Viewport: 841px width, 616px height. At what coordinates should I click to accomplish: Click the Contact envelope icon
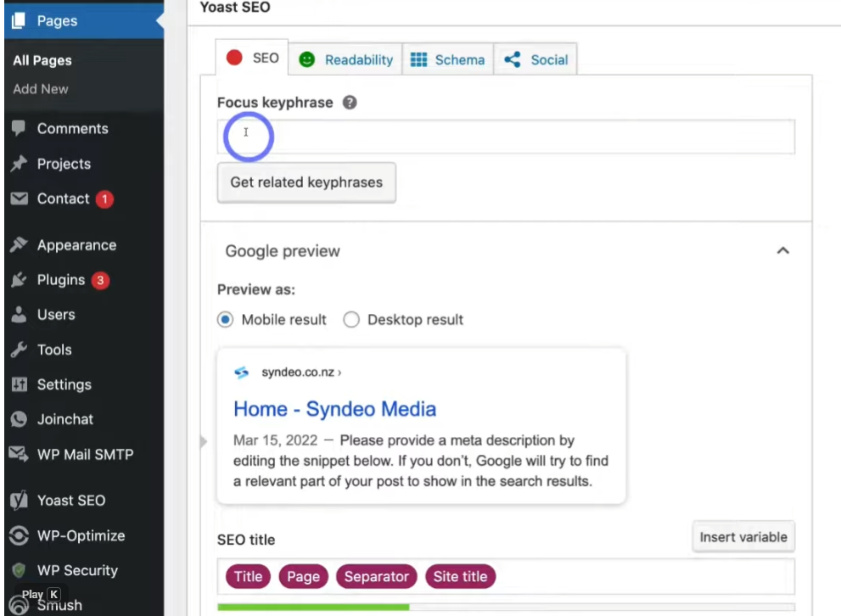coord(19,199)
